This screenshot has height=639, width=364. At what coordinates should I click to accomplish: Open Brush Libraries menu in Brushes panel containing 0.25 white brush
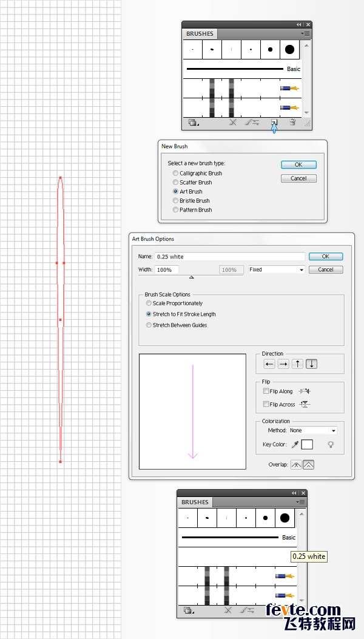189,610
